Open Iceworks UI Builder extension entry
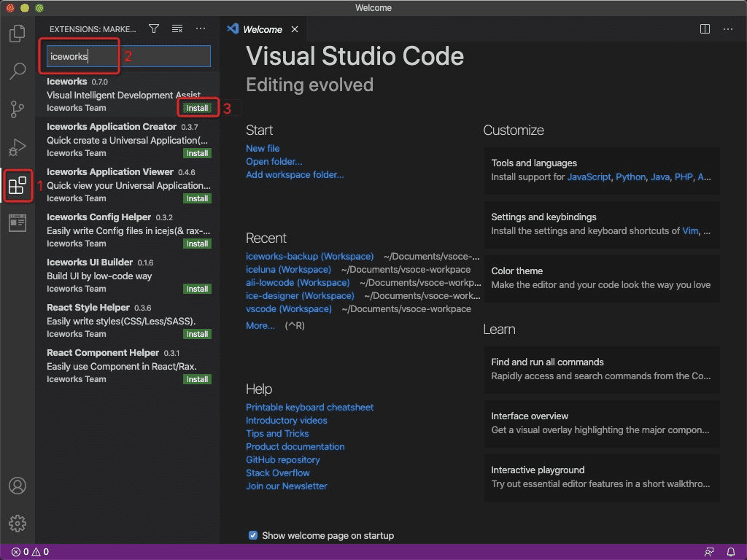 (x=128, y=276)
